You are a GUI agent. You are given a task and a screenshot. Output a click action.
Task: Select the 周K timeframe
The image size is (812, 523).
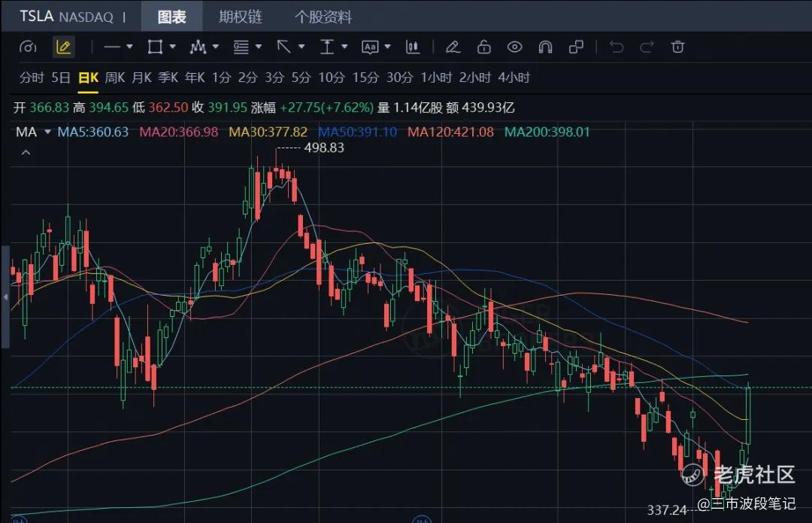click(x=115, y=78)
